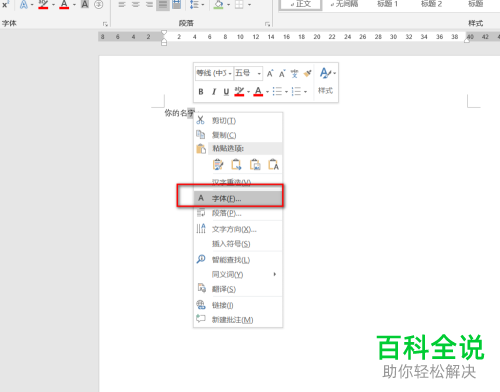
Task: Select the format painter brush
Action: pos(307,73)
